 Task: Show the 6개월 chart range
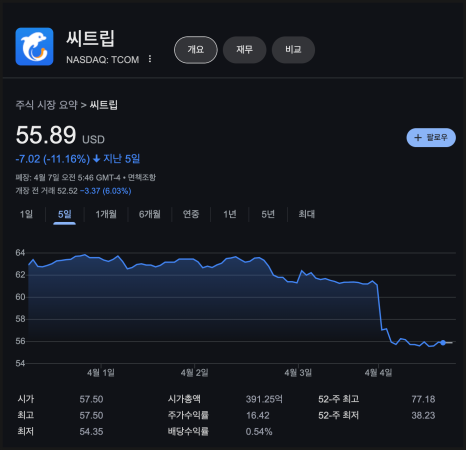(150, 214)
